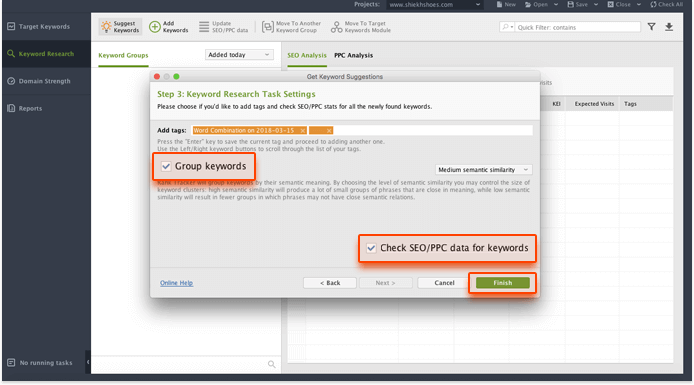Expand the Projects website dropdown
Image resolution: width=694 pixels, height=385 pixels.
434,5
